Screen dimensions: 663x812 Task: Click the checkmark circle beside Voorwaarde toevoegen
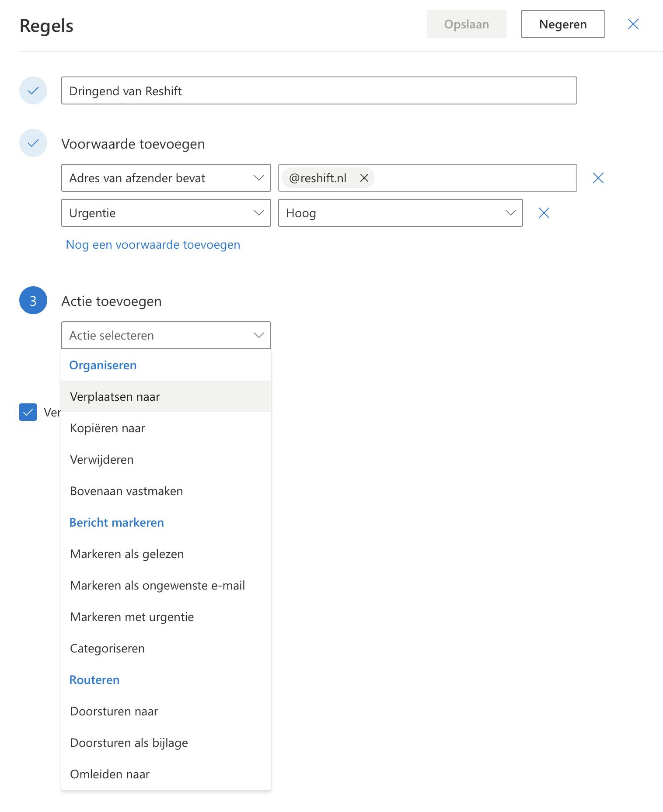[33, 143]
